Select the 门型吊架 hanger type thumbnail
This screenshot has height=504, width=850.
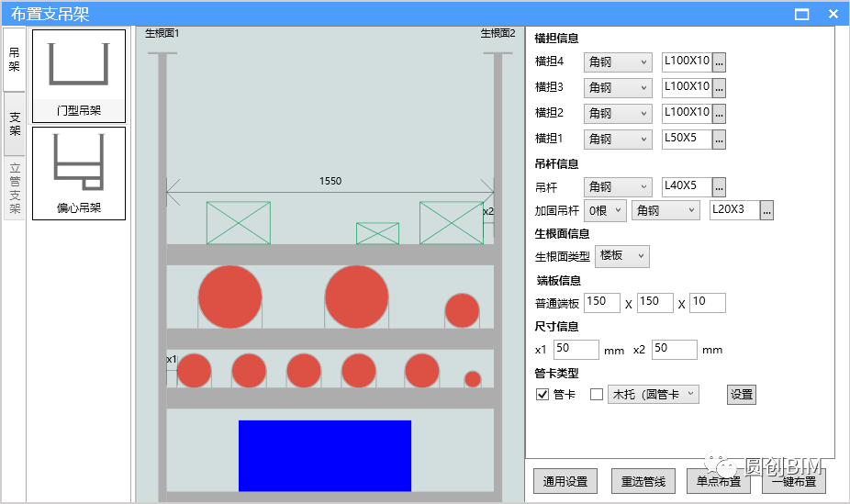(x=79, y=76)
